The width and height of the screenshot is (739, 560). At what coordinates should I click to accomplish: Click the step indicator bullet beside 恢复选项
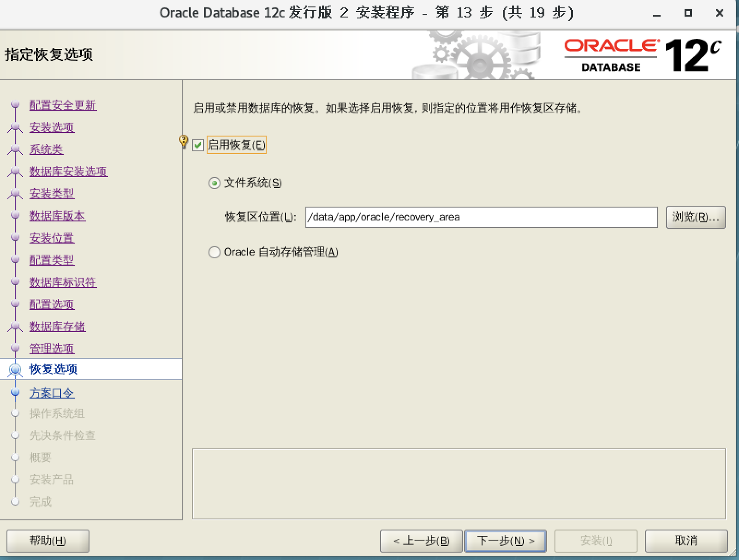(16, 369)
